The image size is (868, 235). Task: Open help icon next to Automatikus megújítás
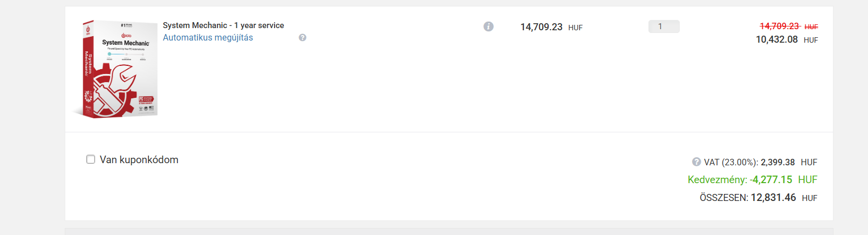tap(303, 37)
